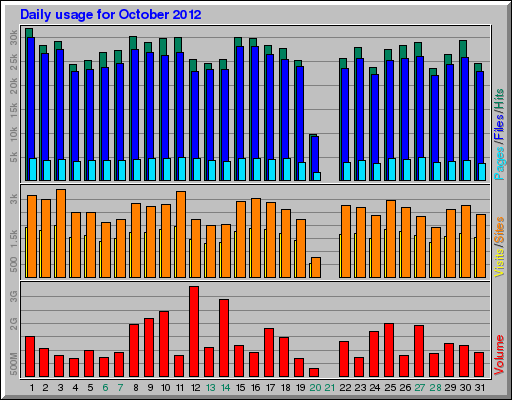The width and height of the screenshot is (512, 400).
Task: Click the Visits/Sites legend label
Action: tap(499, 247)
